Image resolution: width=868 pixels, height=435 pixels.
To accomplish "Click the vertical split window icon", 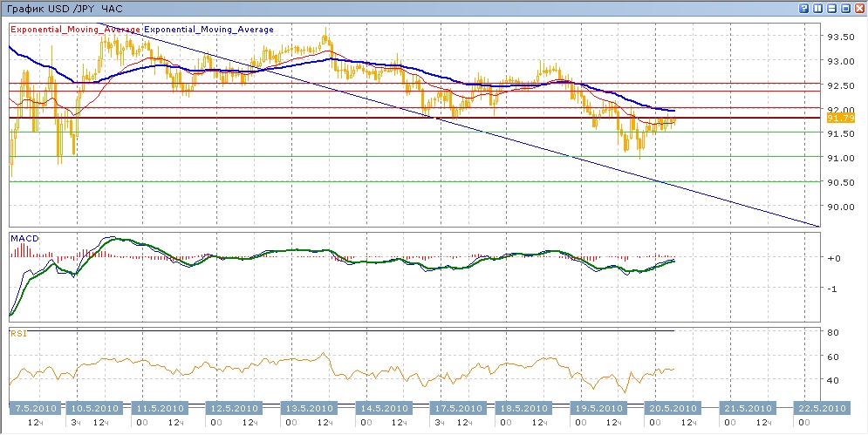I will click(x=817, y=7).
